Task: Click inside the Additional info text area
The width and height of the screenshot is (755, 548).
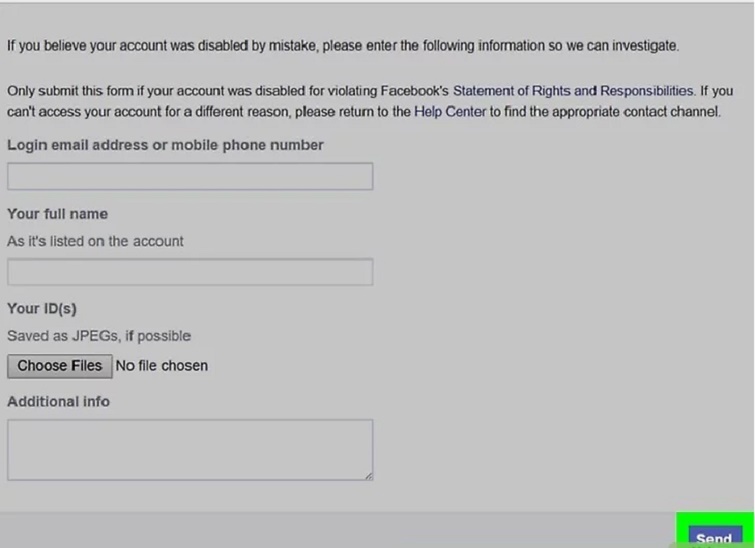Action: pos(190,449)
